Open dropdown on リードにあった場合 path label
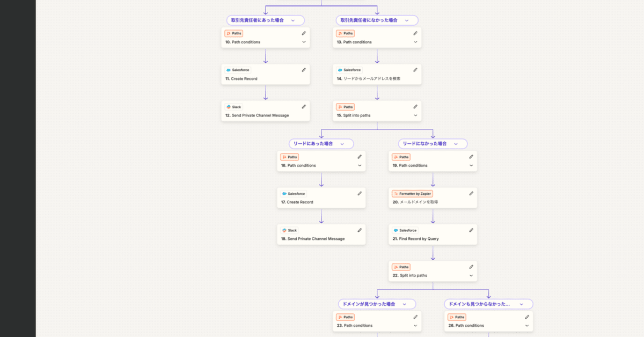This screenshot has width=644, height=337. coord(342,144)
